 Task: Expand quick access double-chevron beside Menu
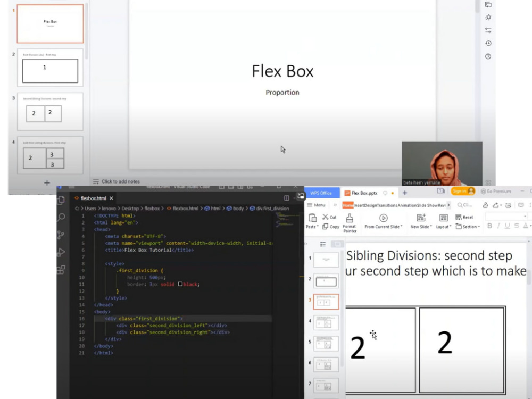335,205
